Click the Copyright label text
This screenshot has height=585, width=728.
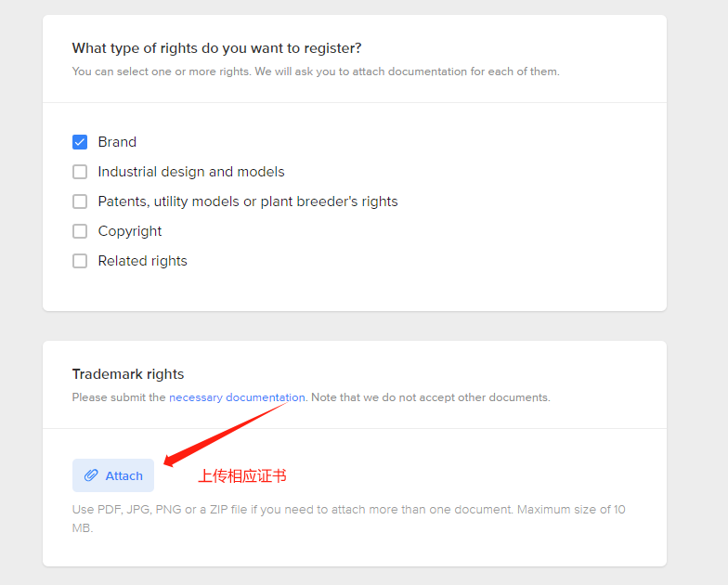130,231
